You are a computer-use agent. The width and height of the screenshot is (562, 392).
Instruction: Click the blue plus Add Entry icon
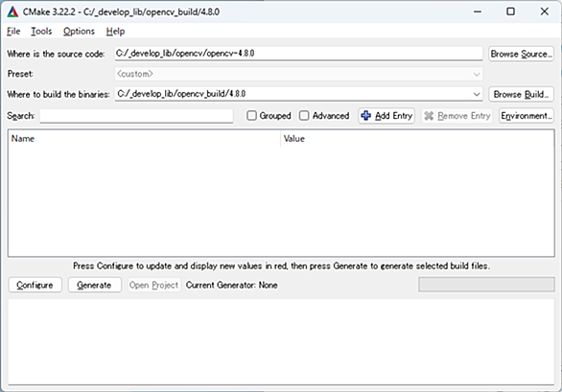pyautogui.click(x=366, y=116)
